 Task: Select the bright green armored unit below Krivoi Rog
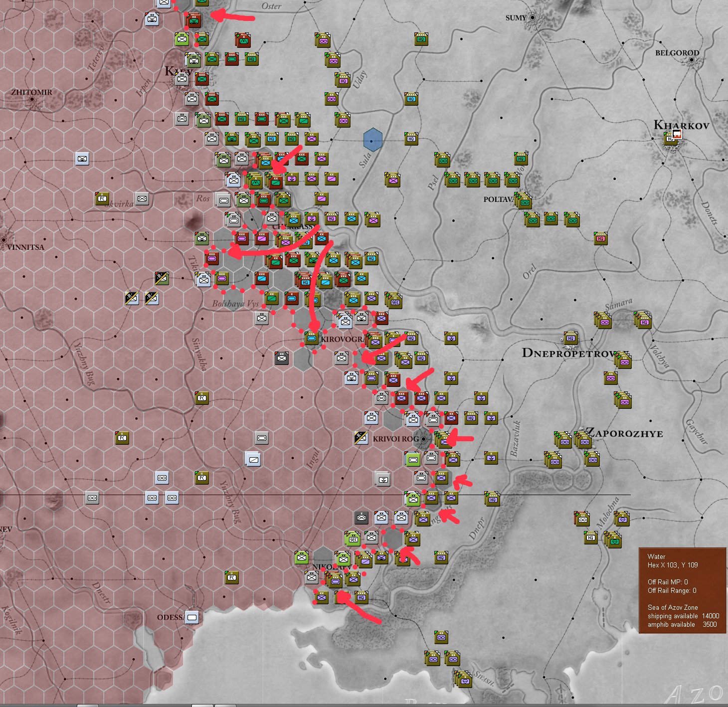tap(412, 458)
